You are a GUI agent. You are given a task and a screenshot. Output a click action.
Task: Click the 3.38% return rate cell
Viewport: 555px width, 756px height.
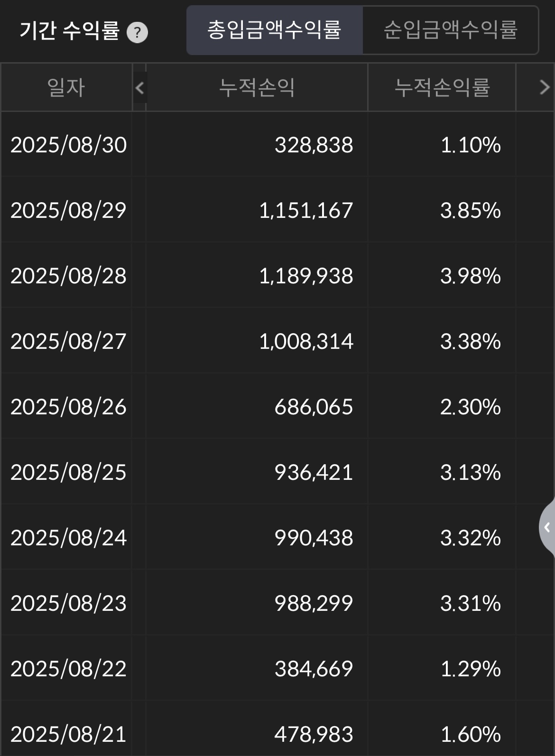pyautogui.click(x=471, y=341)
